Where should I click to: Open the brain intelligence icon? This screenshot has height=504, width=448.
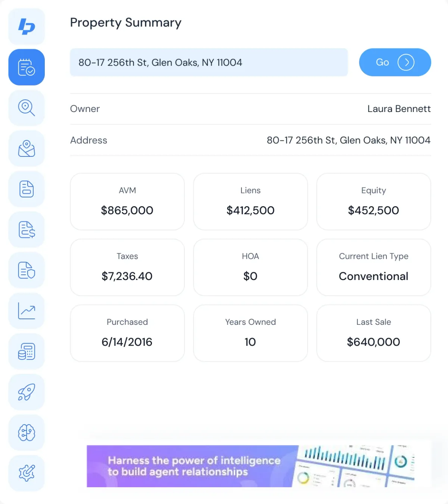pos(27,433)
